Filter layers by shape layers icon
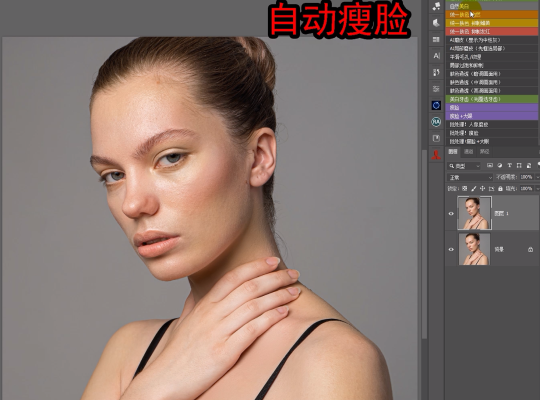Screen dimensions: 540x400 click(519, 166)
